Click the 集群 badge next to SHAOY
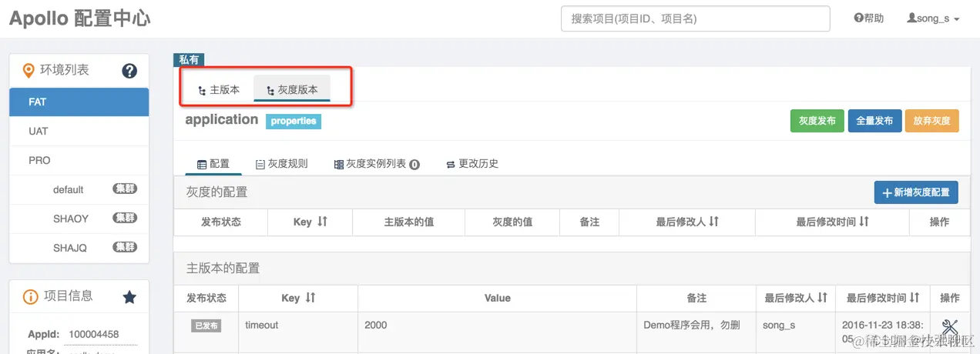This screenshot has width=980, height=354. point(125,219)
